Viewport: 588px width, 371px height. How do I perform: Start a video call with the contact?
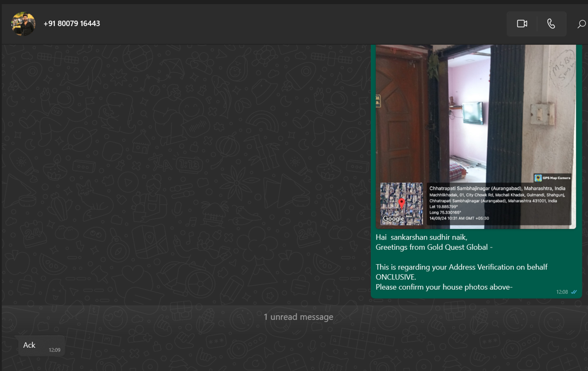coord(522,24)
